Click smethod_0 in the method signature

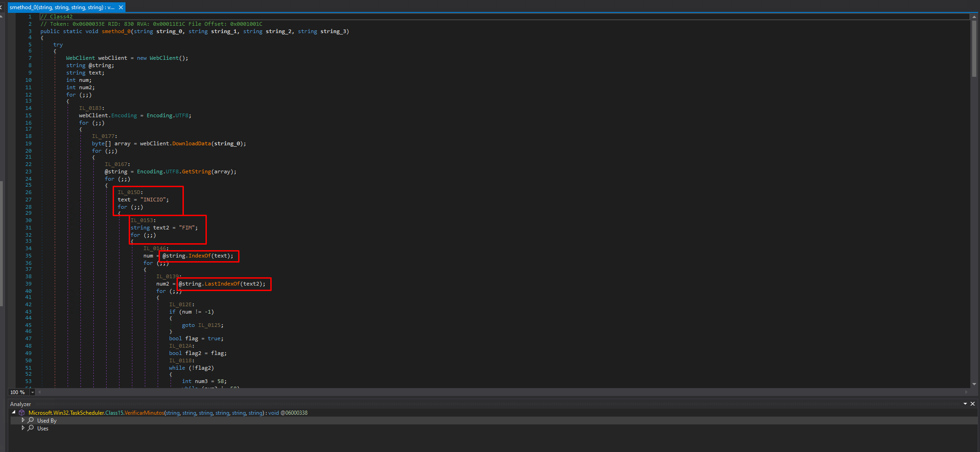click(116, 31)
